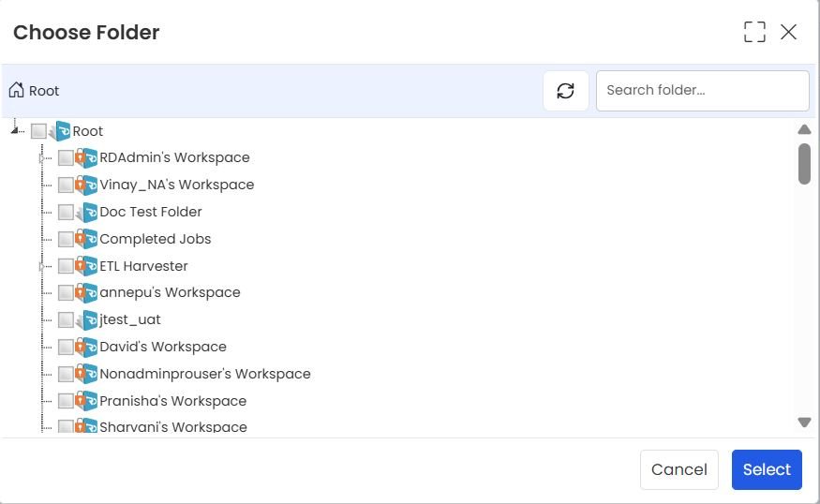Click the locked folder icon for Completed Jobs

coord(86,239)
